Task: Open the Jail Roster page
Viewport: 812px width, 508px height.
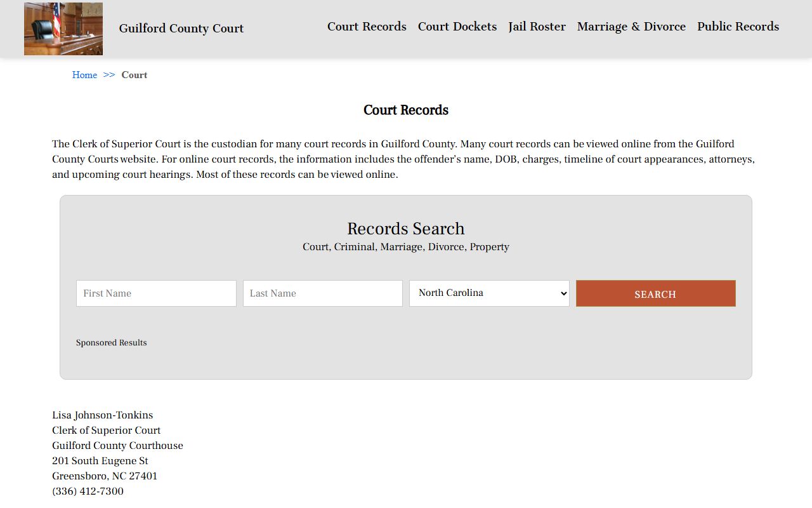Action: click(x=537, y=27)
